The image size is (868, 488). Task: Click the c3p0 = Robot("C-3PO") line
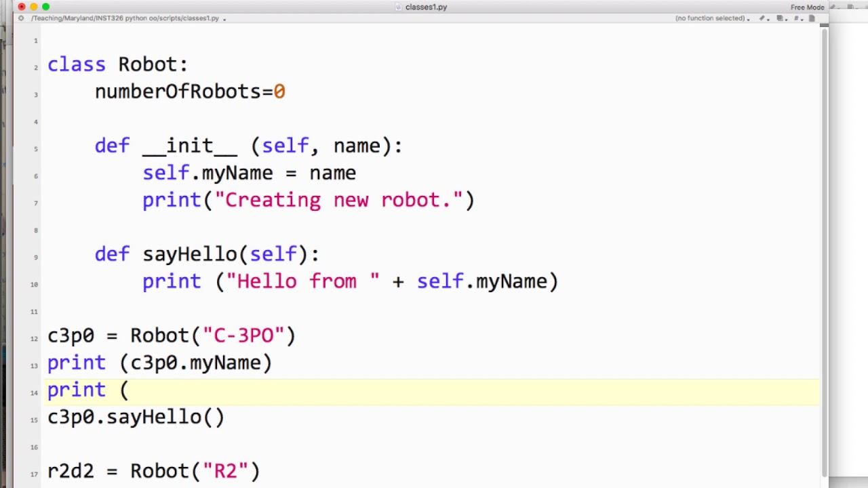pos(172,335)
